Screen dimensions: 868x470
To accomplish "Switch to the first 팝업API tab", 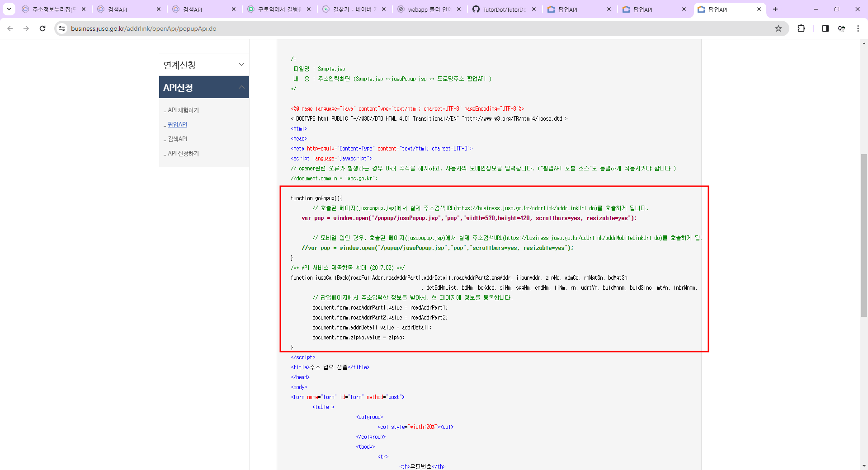I will point(579,9).
